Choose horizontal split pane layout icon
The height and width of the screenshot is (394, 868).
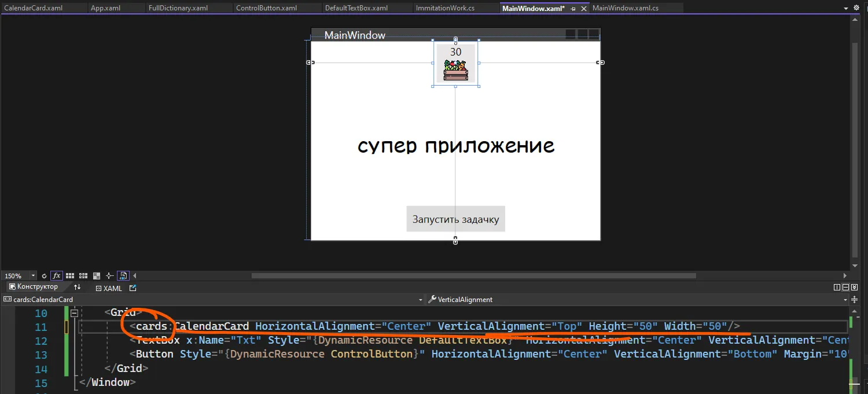coord(845,288)
